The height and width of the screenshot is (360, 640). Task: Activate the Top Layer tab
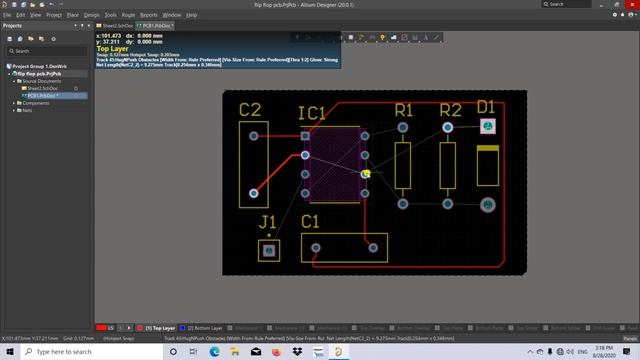(x=160, y=328)
